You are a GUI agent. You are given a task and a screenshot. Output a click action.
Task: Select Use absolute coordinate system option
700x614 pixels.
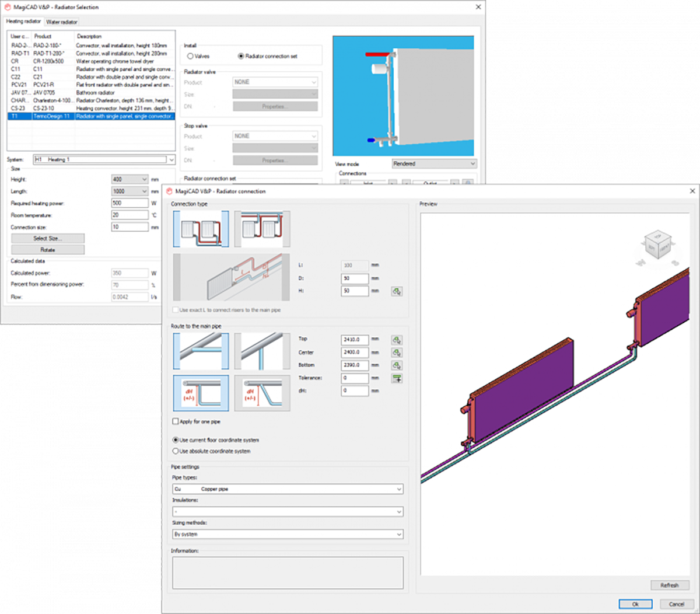click(176, 451)
